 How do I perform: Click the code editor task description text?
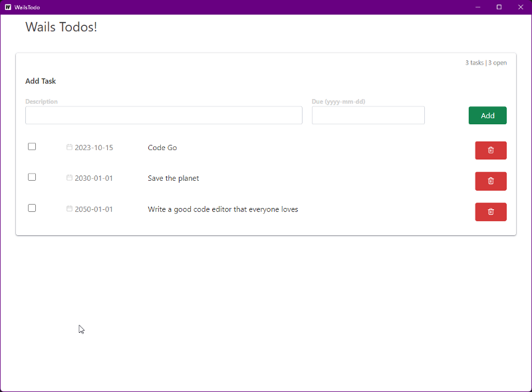223,209
